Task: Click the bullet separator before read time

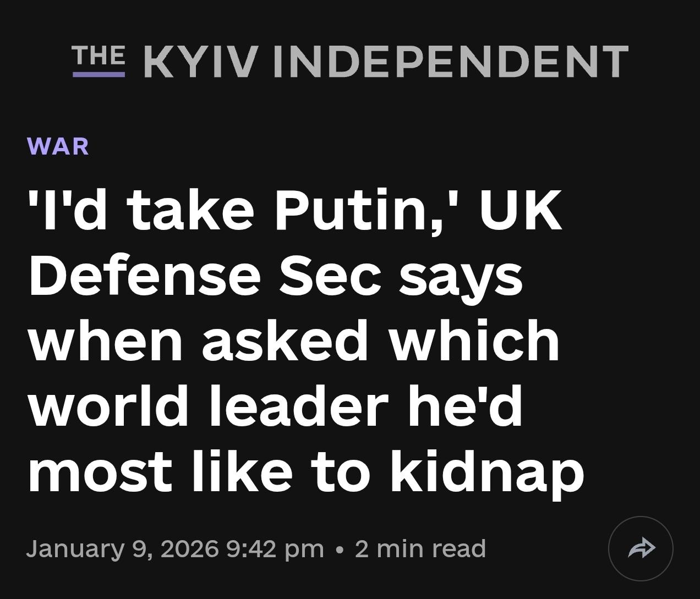Action: (x=340, y=549)
